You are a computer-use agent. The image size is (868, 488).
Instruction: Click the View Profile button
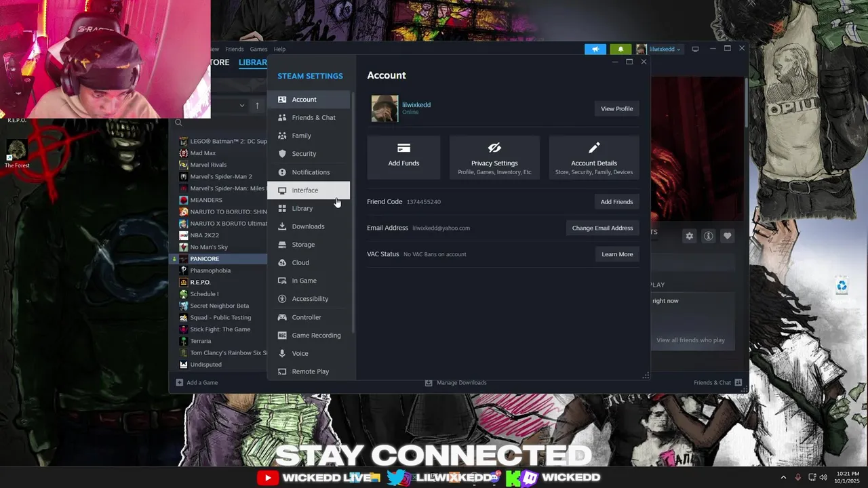click(616, 108)
